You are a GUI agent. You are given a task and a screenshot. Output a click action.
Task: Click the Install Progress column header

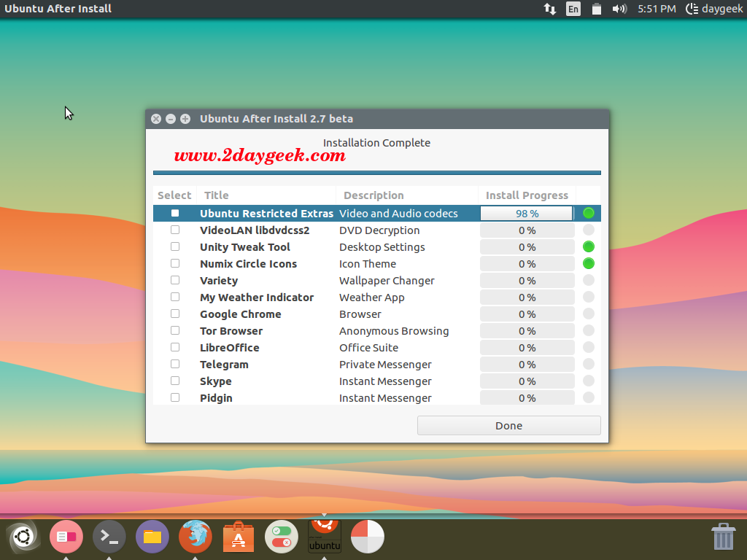pos(527,195)
